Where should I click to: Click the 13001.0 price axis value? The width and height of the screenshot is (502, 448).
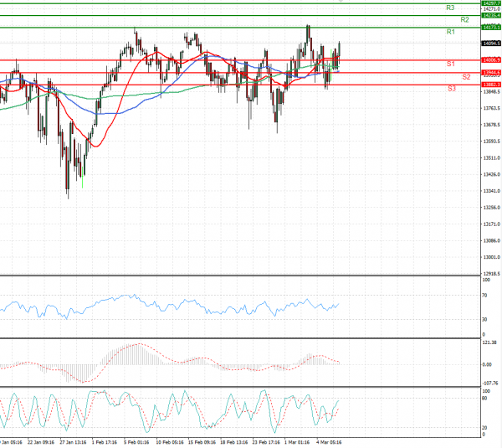[491, 257]
